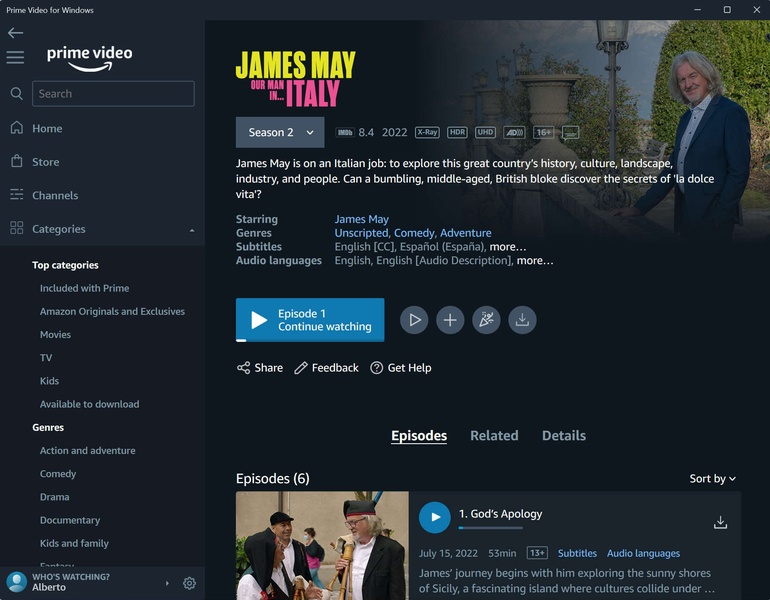
Task: Open the Comedy genre link in details
Action: click(414, 233)
